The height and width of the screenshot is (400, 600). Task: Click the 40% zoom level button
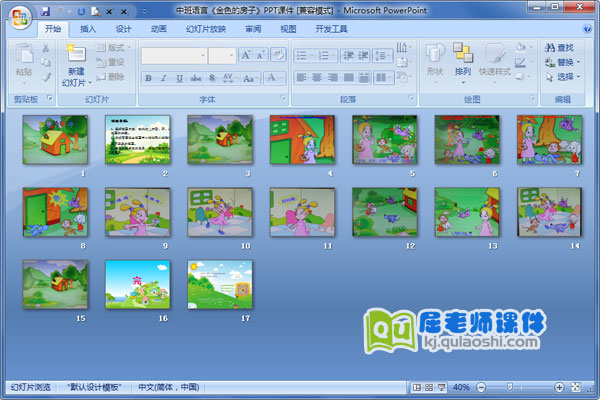pyautogui.click(x=461, y=387)
